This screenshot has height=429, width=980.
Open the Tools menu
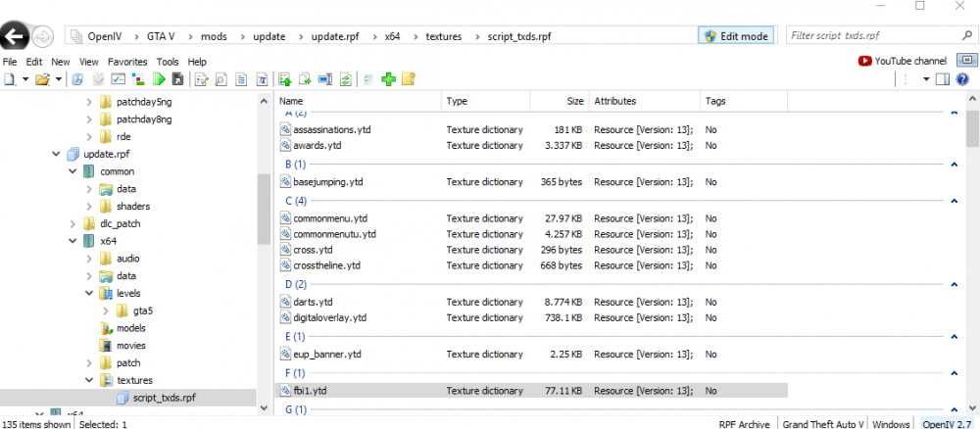pyautogui.click(x=168, y=62)
